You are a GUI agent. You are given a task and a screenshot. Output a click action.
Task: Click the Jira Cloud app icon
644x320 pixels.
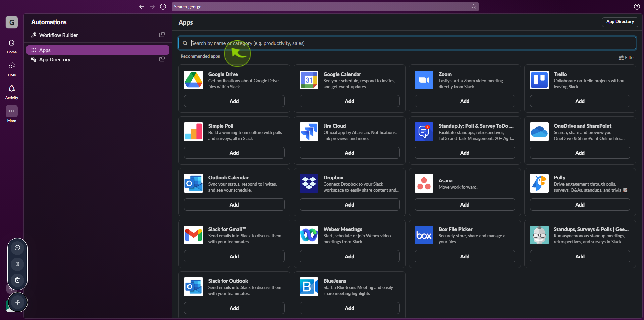tap(309, 132)
